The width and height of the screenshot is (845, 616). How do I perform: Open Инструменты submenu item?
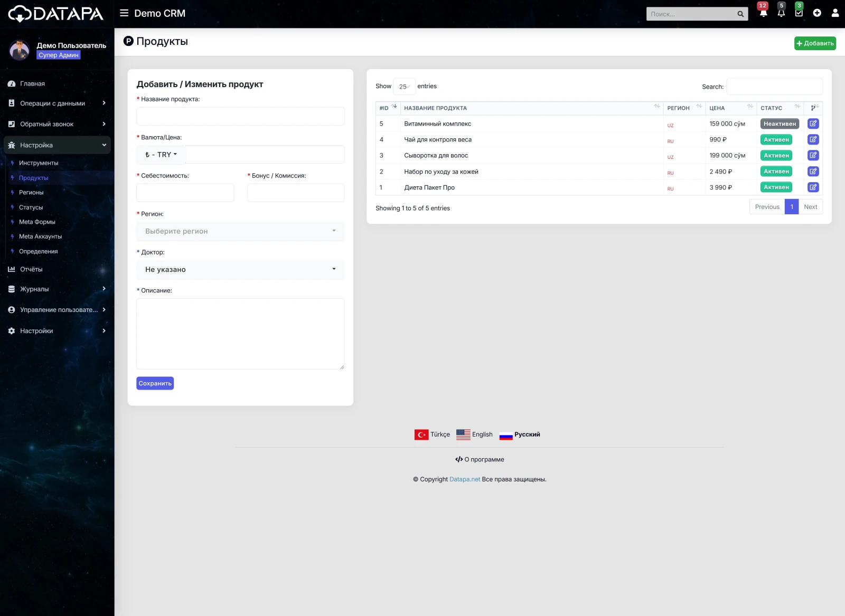tap(39, 163)
